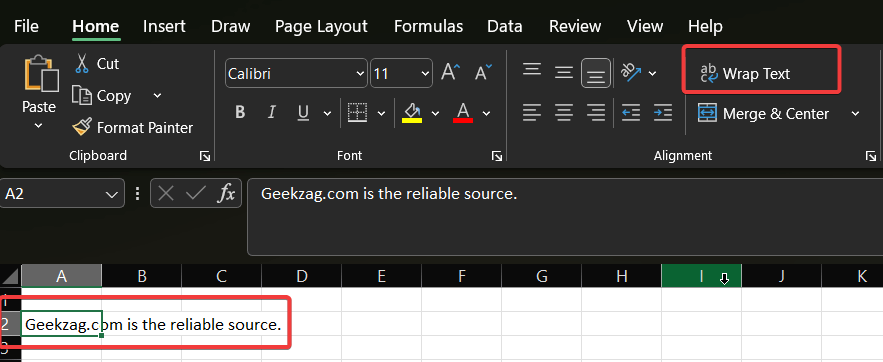883x362 pixels.
Task: Open Clipboard group dialog launcher
Action: 205,156
